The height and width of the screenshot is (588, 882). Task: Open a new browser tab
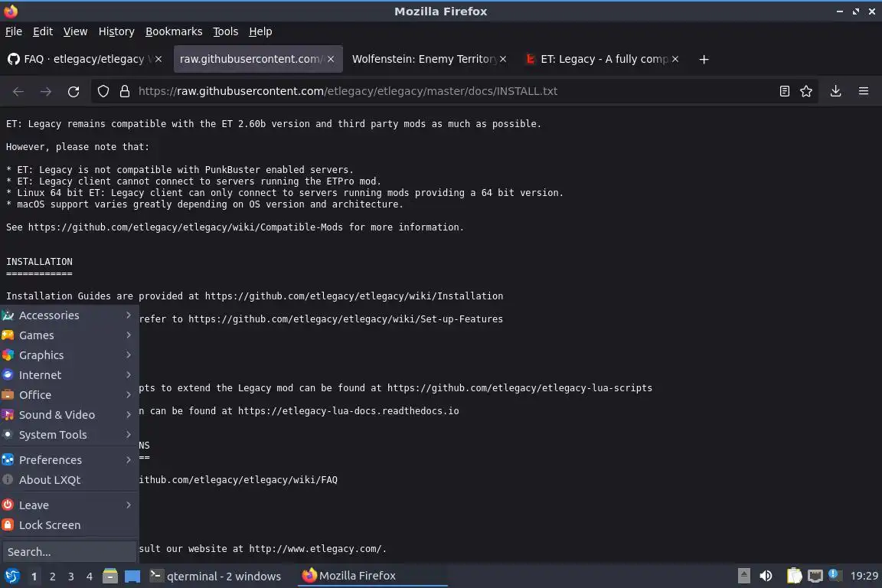704,59
